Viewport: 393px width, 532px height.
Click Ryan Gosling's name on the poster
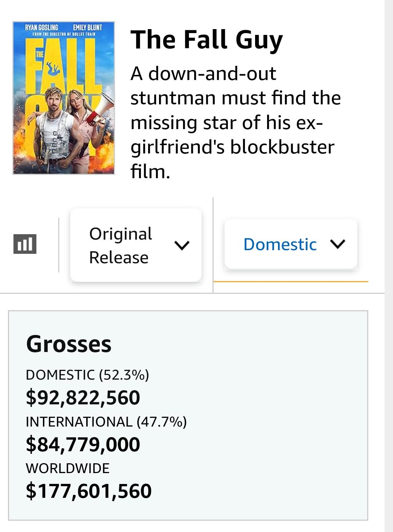tap(41, 28)
